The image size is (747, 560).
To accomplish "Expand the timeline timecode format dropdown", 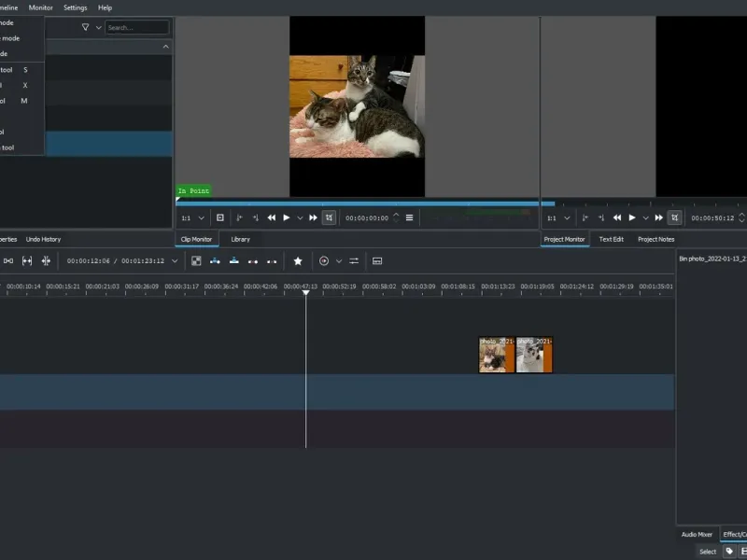I will click(x=175, y=261).
